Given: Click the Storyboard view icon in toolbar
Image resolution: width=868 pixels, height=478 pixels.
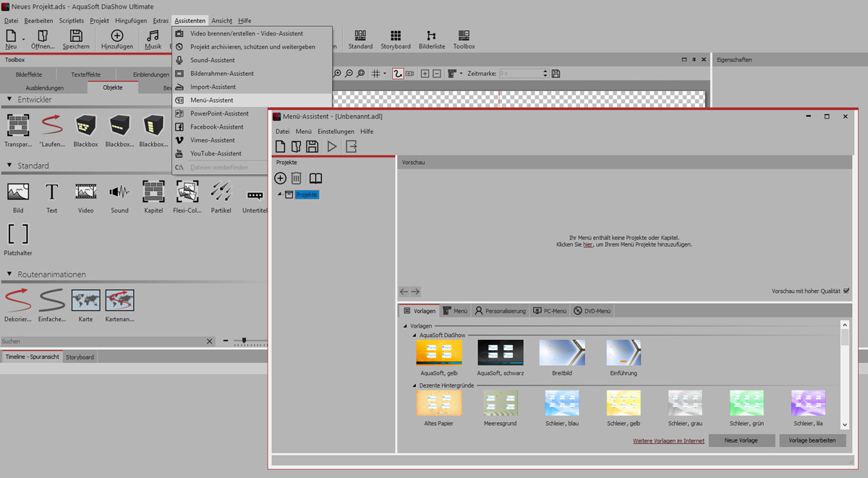Looking at the screenshot, I should [x=395, y=39].
